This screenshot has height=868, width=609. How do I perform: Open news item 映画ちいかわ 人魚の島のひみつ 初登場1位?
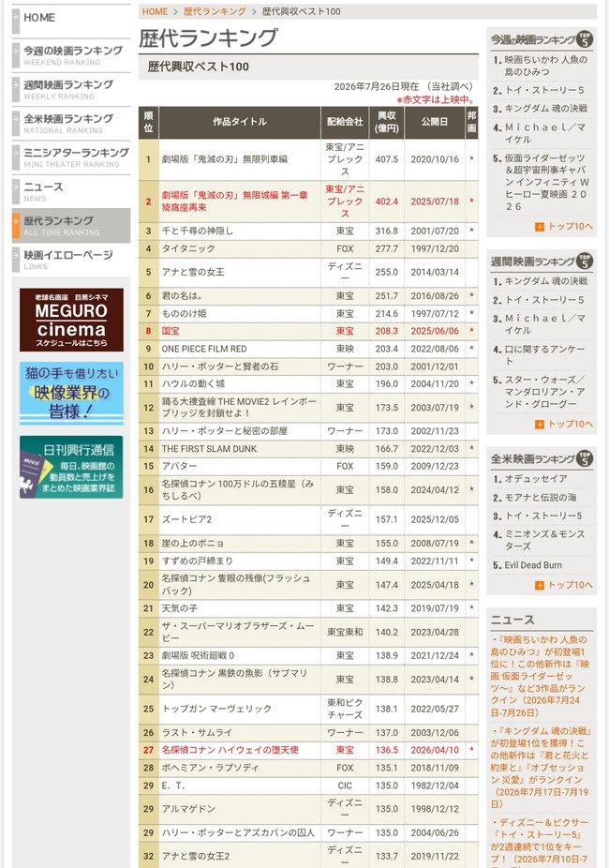[x=541, y=676]
